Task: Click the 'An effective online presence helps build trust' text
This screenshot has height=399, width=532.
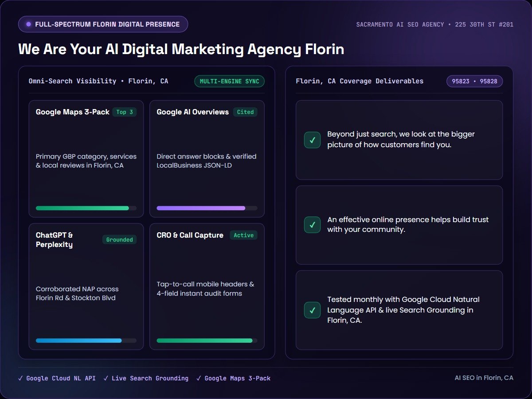Action: click(408, 224)
